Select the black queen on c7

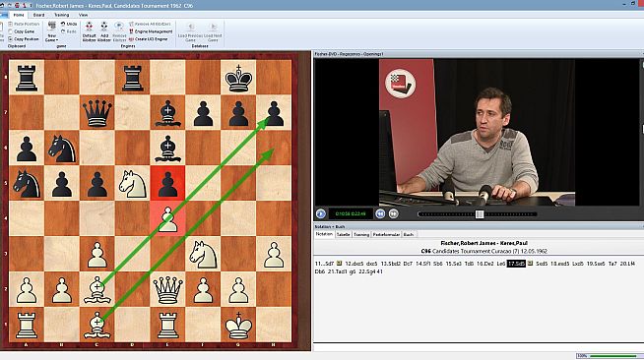click(97, 113)
